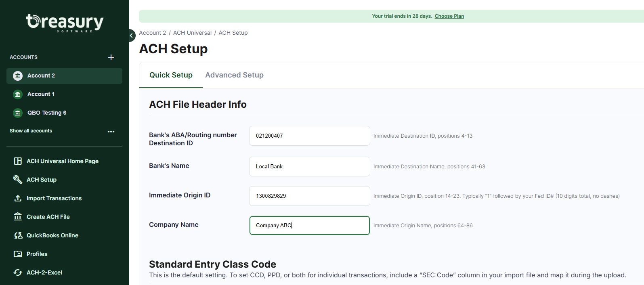This screenshot has width=644, height=285.
Task: Open Create ACH File page
Action: click(48, 217)
